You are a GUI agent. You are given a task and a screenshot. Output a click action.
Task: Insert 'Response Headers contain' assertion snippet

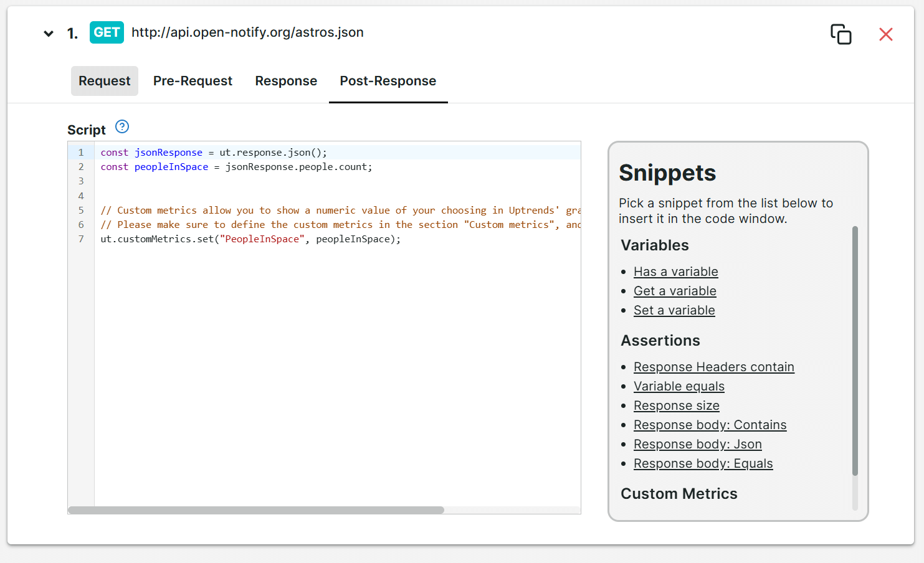pos(714,367)
